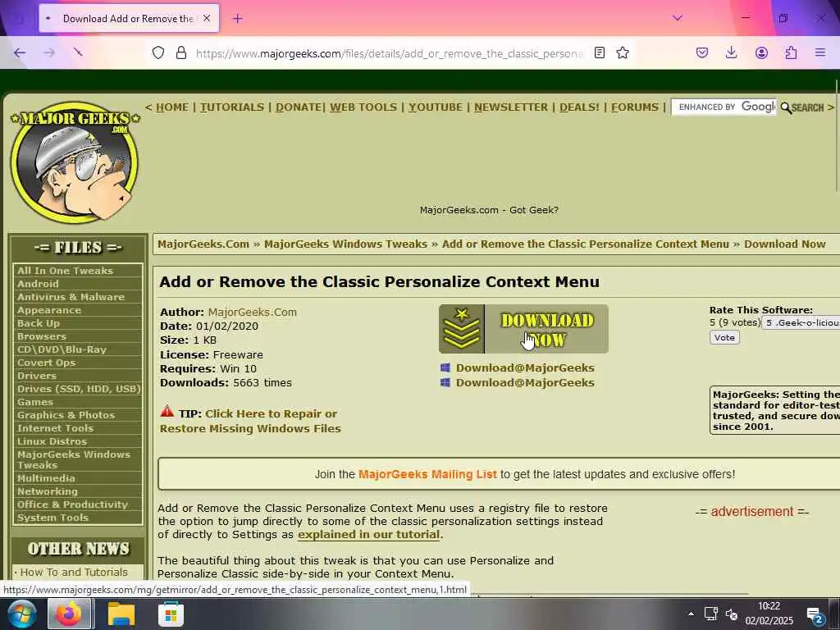Viewport: 840px width, 630px height.
Task: Open Microsoft Store taskbar icon
Action: point(171,614)
